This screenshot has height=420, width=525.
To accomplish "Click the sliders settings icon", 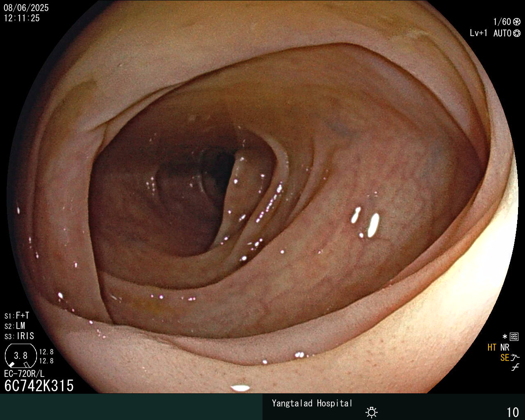I will click(x=514, y=337).
